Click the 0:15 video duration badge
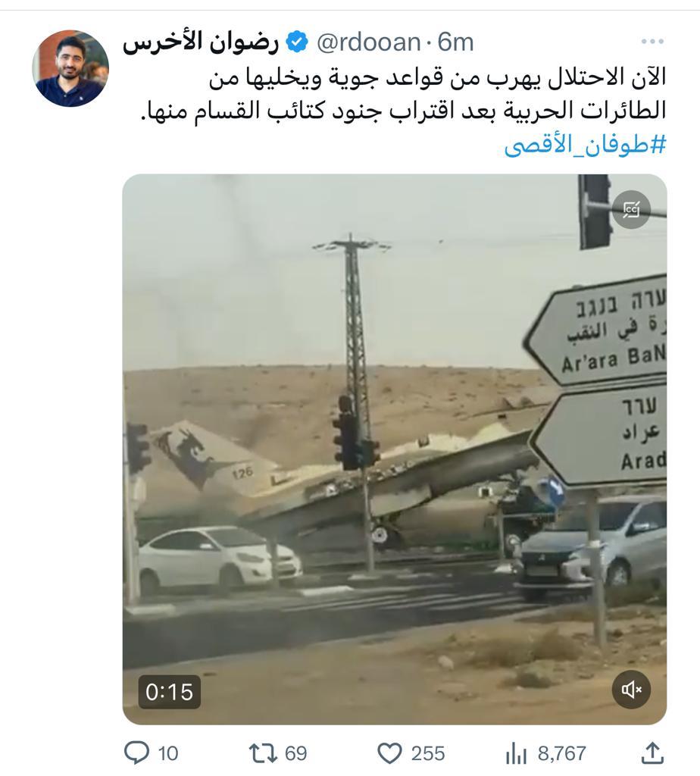 169,691
